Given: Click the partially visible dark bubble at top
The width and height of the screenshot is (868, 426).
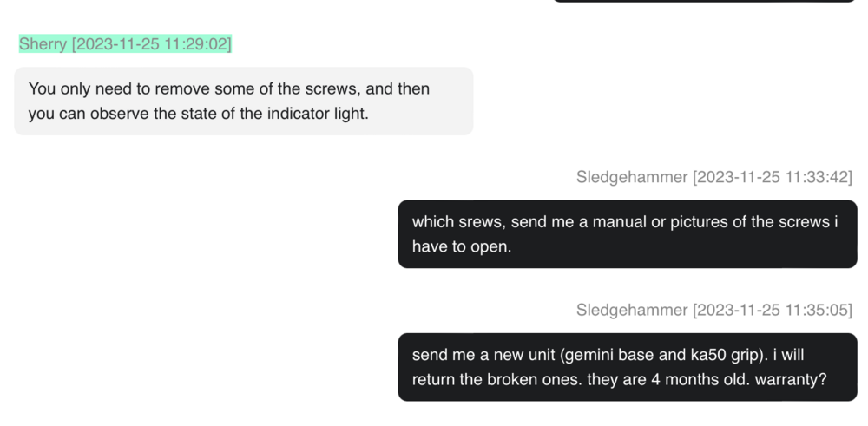Looking at the screenshot, I should [x=704, y=2].
